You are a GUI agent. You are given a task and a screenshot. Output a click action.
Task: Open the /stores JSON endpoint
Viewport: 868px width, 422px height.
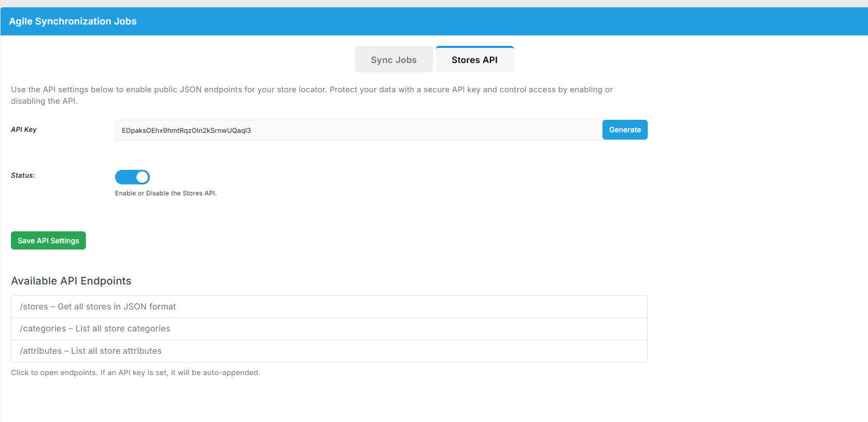pos(98,307)
